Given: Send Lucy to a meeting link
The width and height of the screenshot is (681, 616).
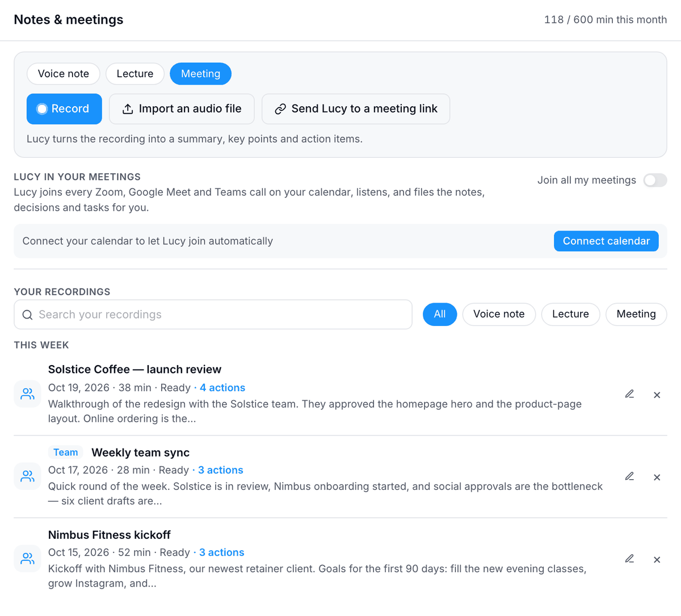Looking at the screenshot, I should pos(356,109).
